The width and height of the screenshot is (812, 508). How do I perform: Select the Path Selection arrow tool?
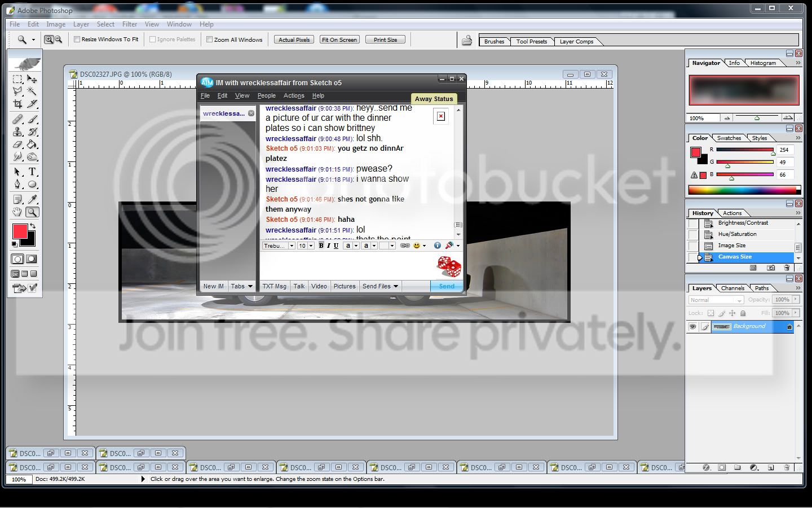(17, 172)
